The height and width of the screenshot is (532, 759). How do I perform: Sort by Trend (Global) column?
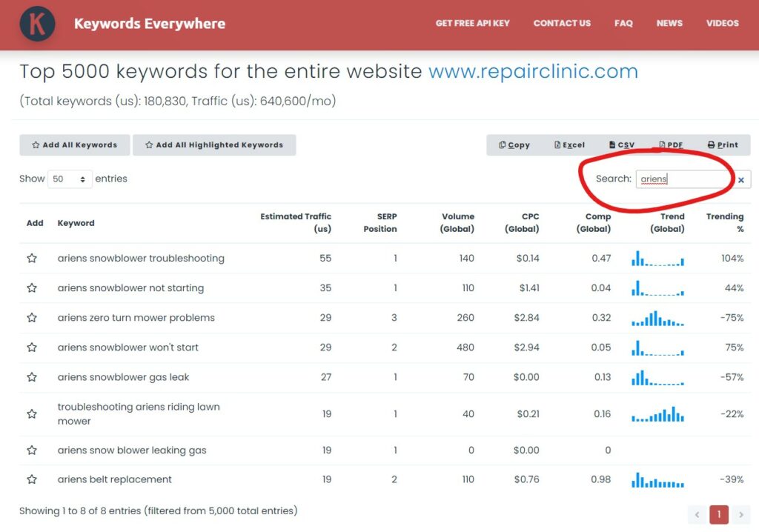(667, 223)
